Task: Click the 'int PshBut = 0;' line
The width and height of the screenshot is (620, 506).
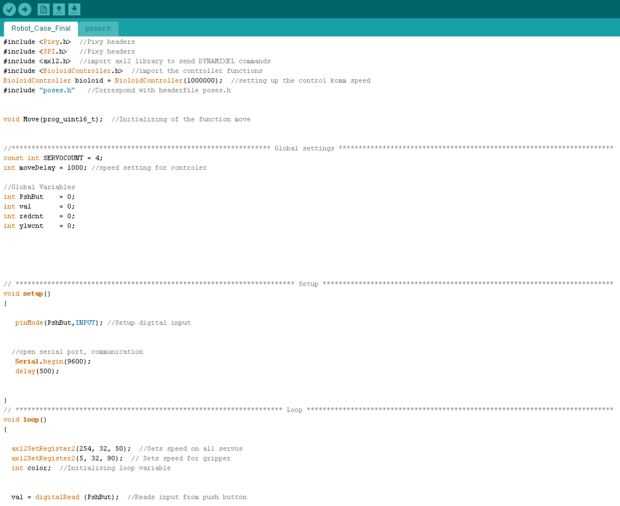Action: (x=39, y=196)
